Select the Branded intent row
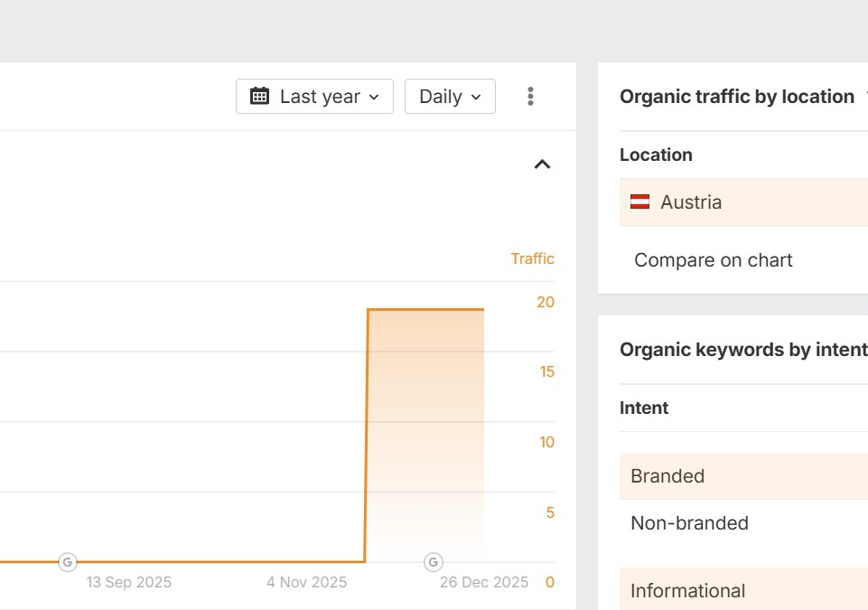Viewport: 868px width, 610px height. (741, 476)
